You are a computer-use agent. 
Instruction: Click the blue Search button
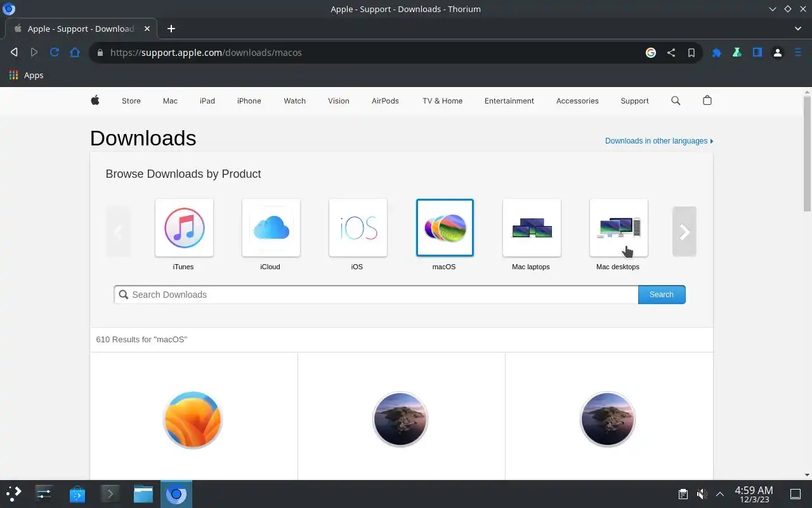[x=662, y=295]
